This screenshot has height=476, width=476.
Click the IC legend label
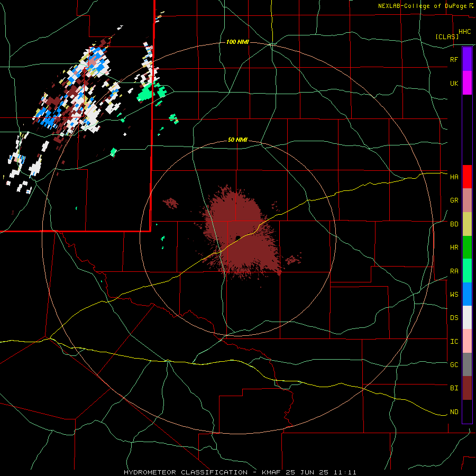point(454,342)
